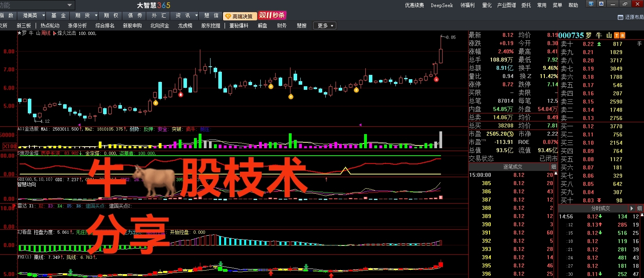
Task: Click the 4.12 low price label on chart
Action: click(x=45, y=122)
